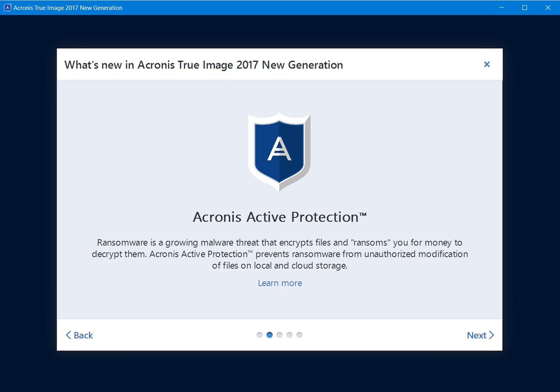The height and width of the screenshot is (392, 560).
Task: Click the Acronis app icon in title bar
Action: pyautogui.click(x=7, y=7)
